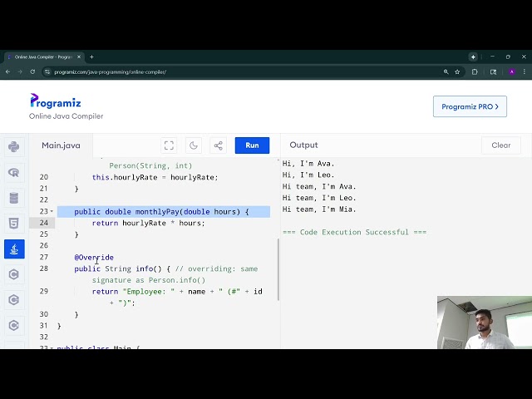The height and width of the screenshot is (399, 532).
Task: Select the R language icon in sidebar
Action: pos(14,172)
